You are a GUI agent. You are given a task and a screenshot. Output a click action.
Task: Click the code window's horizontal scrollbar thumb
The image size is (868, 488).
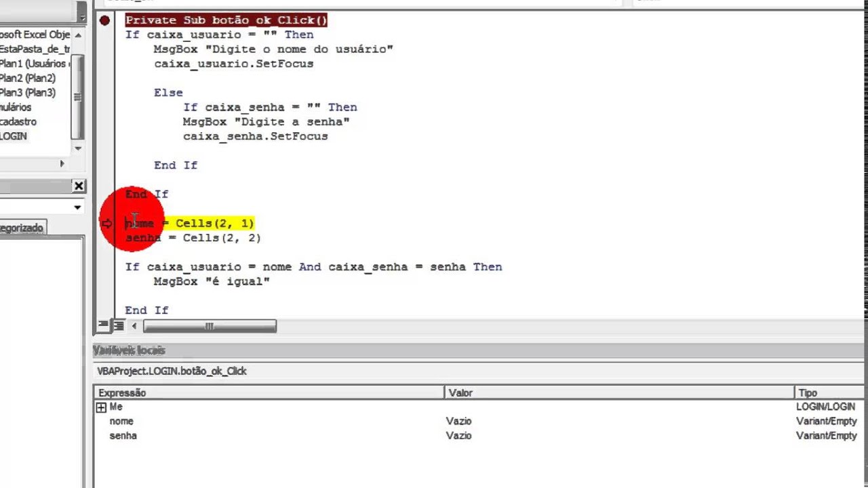point(210,327)
